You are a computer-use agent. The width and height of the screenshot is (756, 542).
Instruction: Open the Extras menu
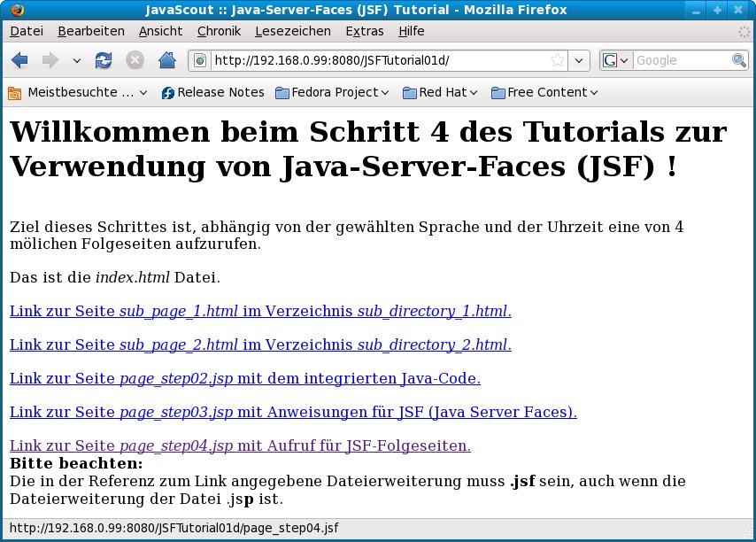click(364, 31)
